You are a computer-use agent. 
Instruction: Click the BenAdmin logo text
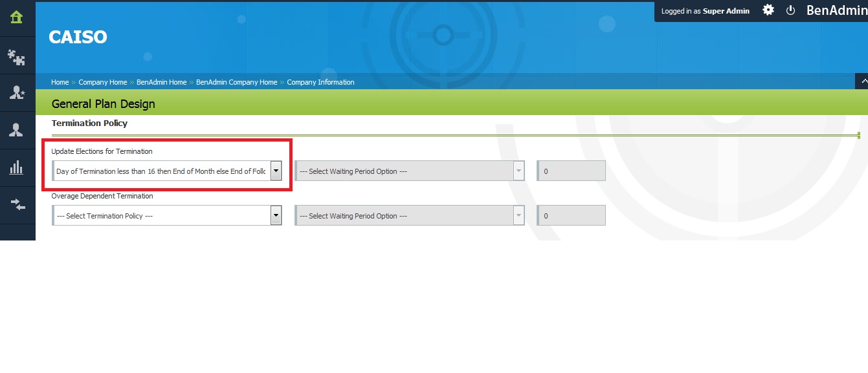(x=837, y=10)
